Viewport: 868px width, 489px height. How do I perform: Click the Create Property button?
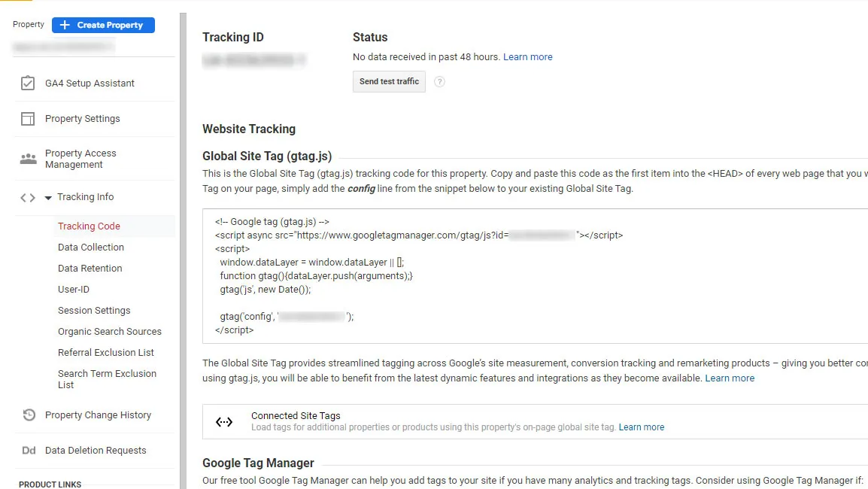103,25
